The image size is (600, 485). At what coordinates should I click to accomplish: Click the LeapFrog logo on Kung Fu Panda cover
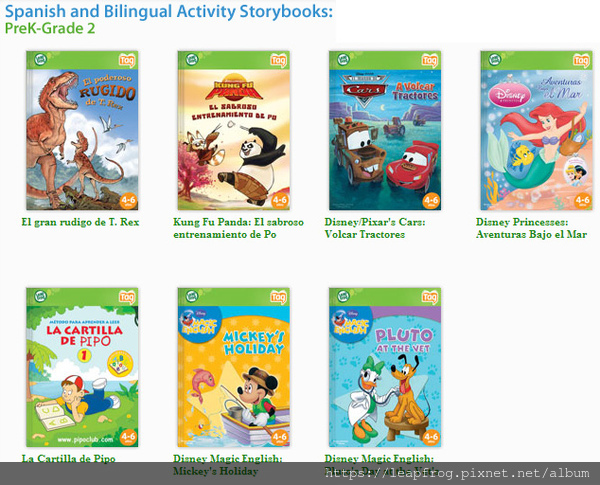[192, 59]
